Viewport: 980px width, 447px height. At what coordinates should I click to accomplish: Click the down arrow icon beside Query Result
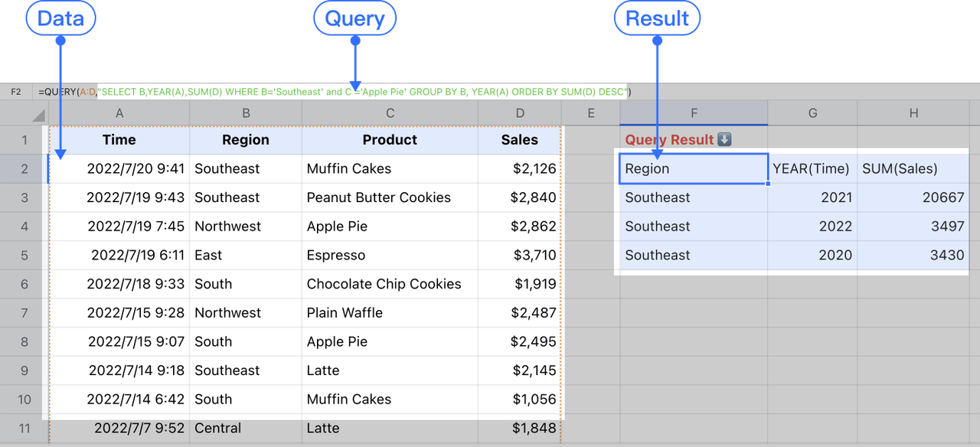click(x=724, y=140)
